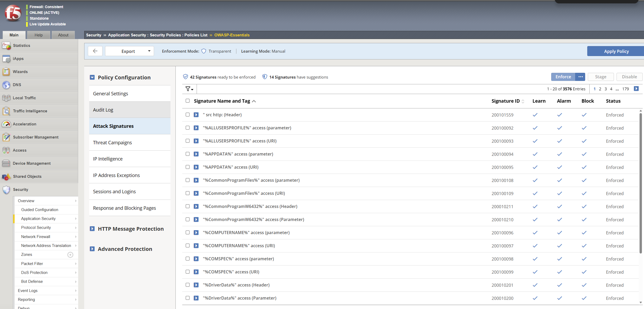Check "%COMPUTERNAME%" access (URI) checkbox
Viewport: 644px width, 309px height.
(187, 246)
